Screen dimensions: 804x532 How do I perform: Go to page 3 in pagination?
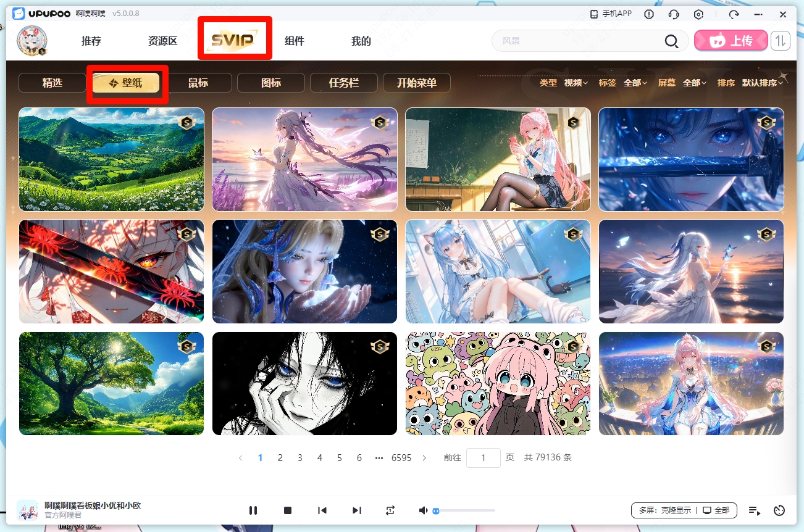300,458
